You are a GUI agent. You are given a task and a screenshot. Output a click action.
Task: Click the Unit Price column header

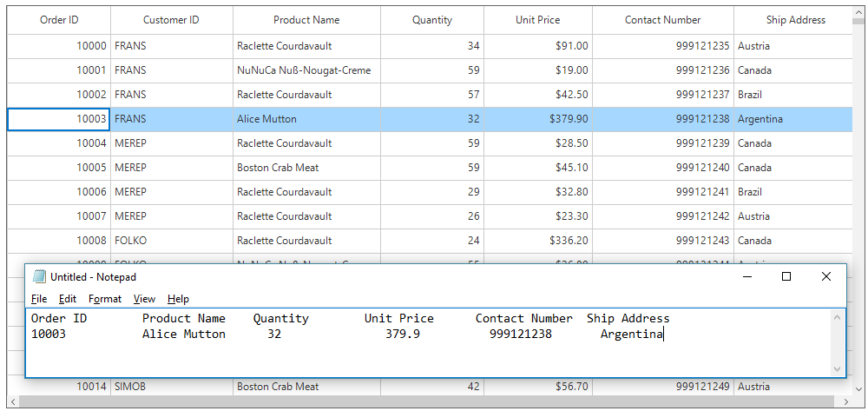pyautogui.click(x=538, y=20)
